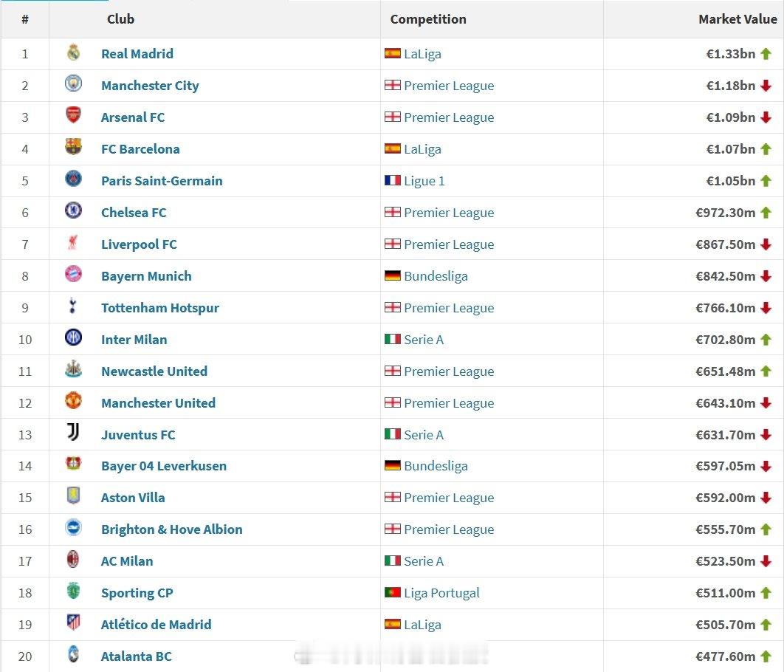
Task: Click the Spain flag beside Real Madrid's LaLiga
Action: pos(393,53)
